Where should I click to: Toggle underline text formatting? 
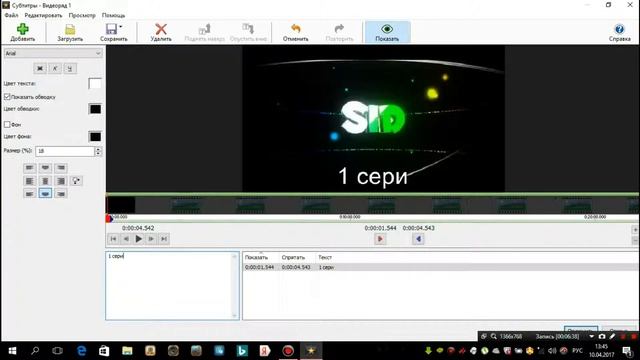70,69
